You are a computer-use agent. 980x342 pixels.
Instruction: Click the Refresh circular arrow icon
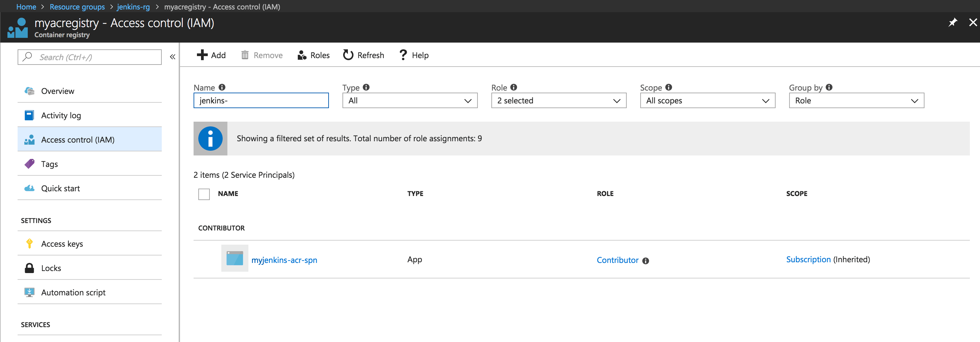pyautogui.click(x=348, y=55)
